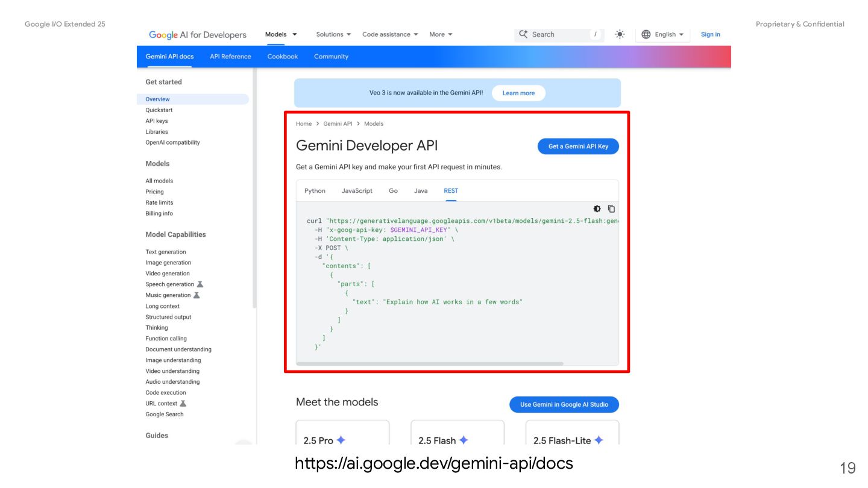Open Thinking page in sidebar
Image resolution: width=868 pixels, height=488 pixels.
[x=157, y=328]
